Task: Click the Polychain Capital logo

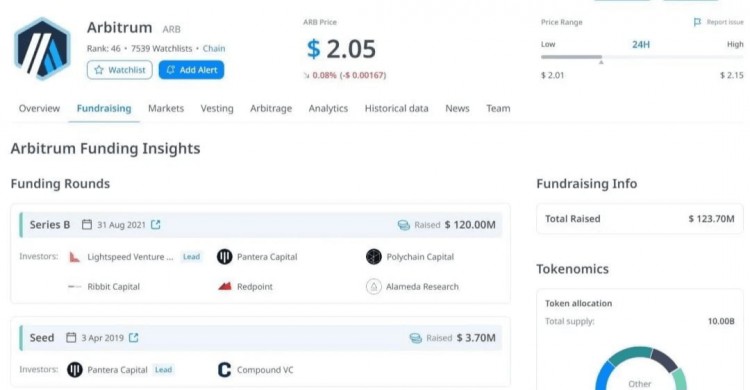Action: pyautogui.click(x=374, y=257)
